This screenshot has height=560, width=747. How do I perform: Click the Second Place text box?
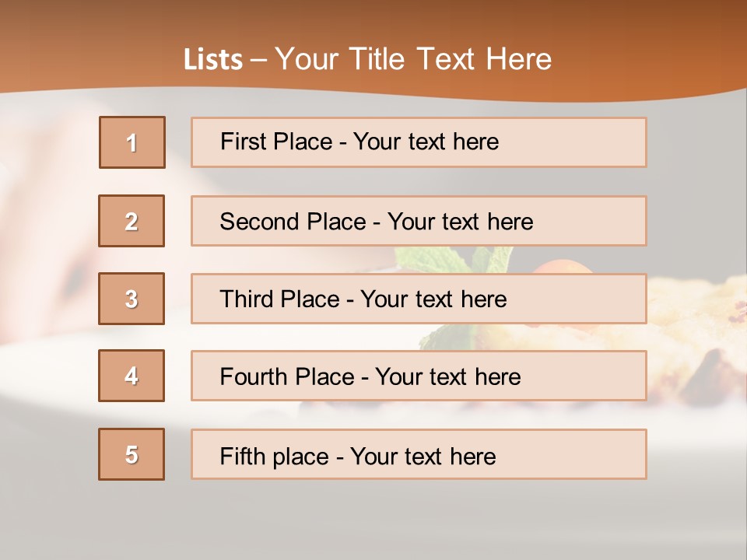coord(419,221)
